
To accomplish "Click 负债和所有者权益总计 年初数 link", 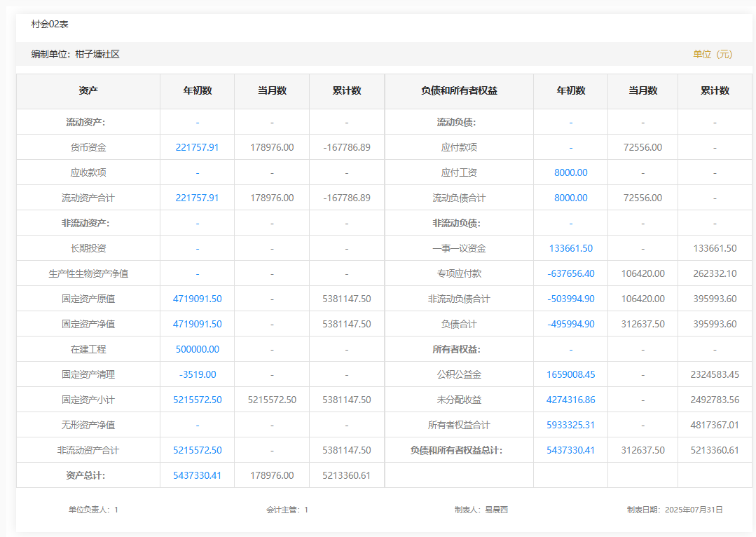I will coord(570,450).
